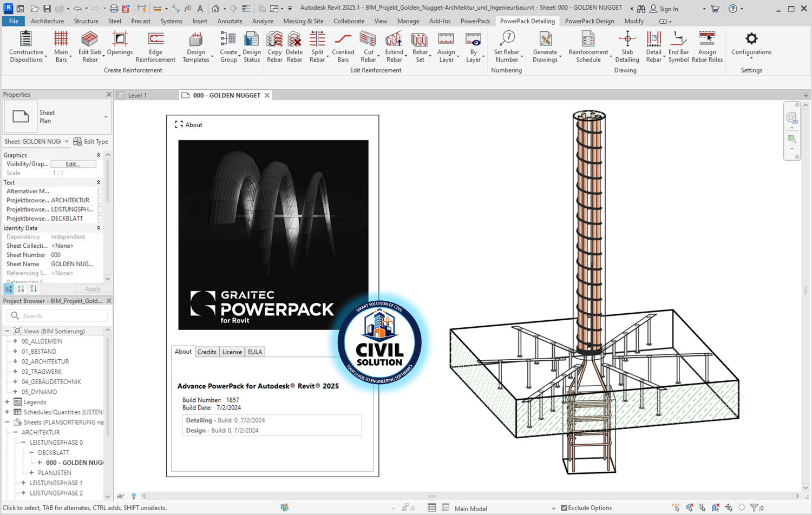The image size is (812, 515).
Task: Open the Sheet Plan type selector dropdown
Action: tap(106, 117)
